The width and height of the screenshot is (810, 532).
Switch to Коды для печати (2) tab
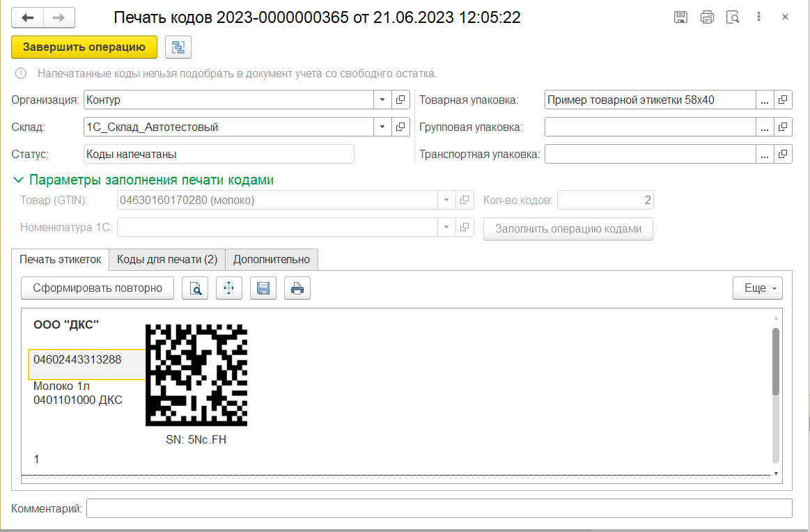(167, 260)
